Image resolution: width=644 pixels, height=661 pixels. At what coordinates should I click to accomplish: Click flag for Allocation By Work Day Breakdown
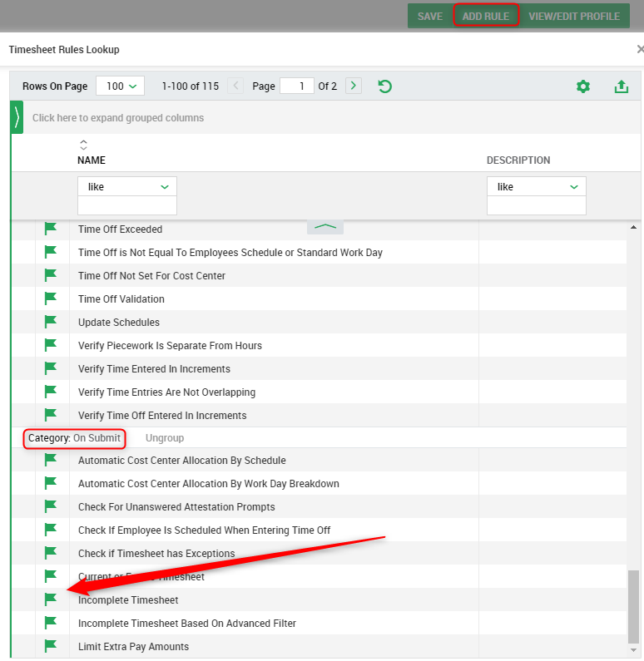coord(51,483)
